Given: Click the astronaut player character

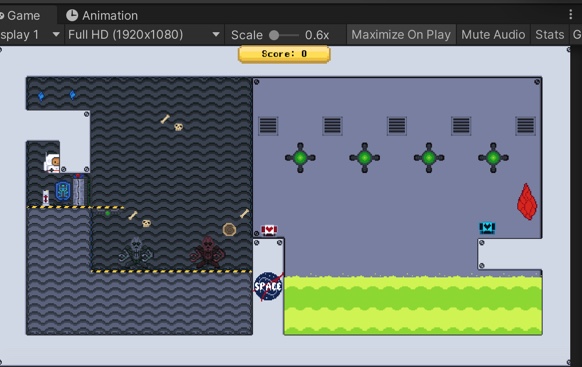Looking at the screenshot, I should tap(52, 163).
